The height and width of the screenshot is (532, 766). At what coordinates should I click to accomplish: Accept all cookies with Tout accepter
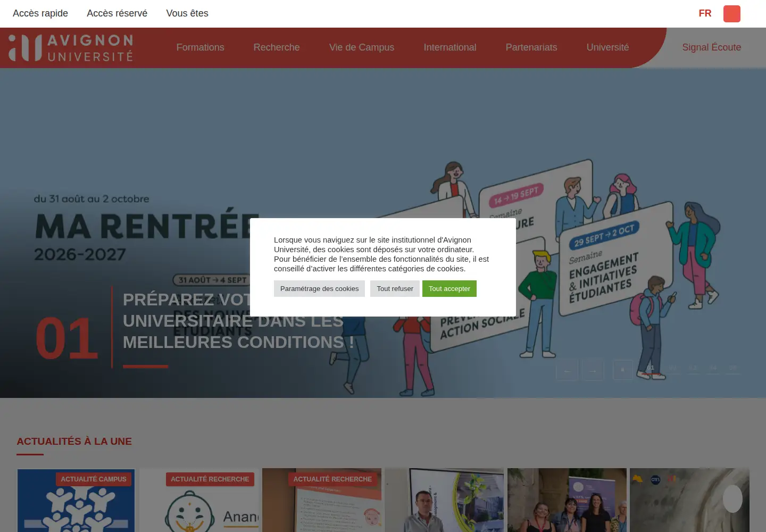(449, 289)
